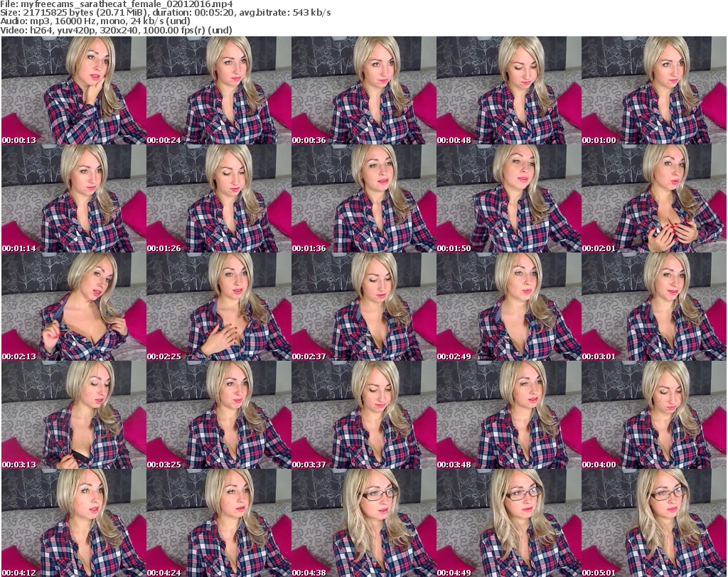Select the thumbnail timestamped 00:04:24
This screenshot has height=577, width=728.
[219, 523]
